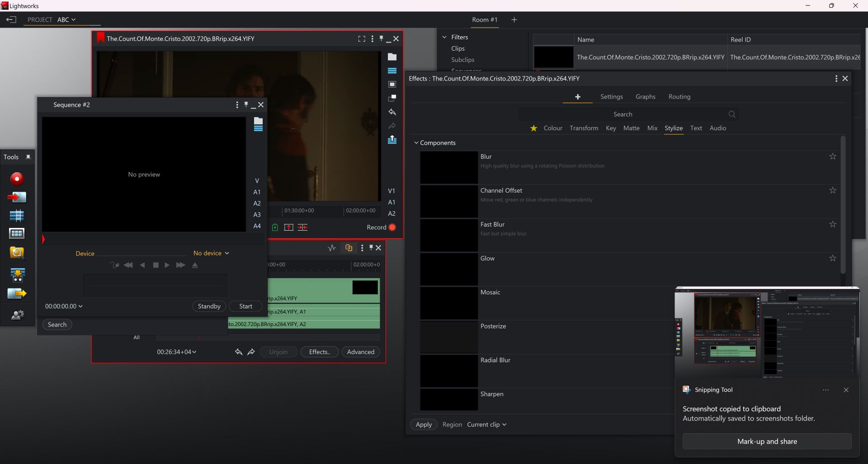Click the orange overlapping squares icon on timeline

tap(349, 247)
